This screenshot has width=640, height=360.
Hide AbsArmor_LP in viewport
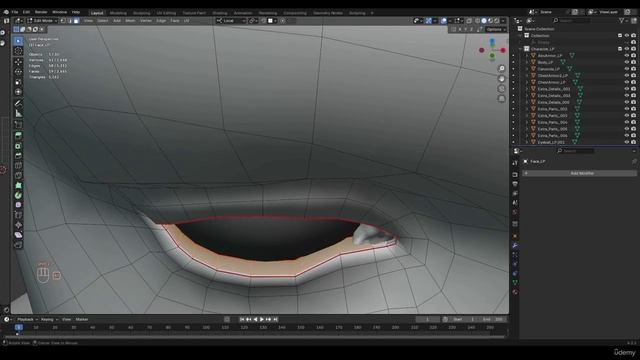(x=627, y=56)
